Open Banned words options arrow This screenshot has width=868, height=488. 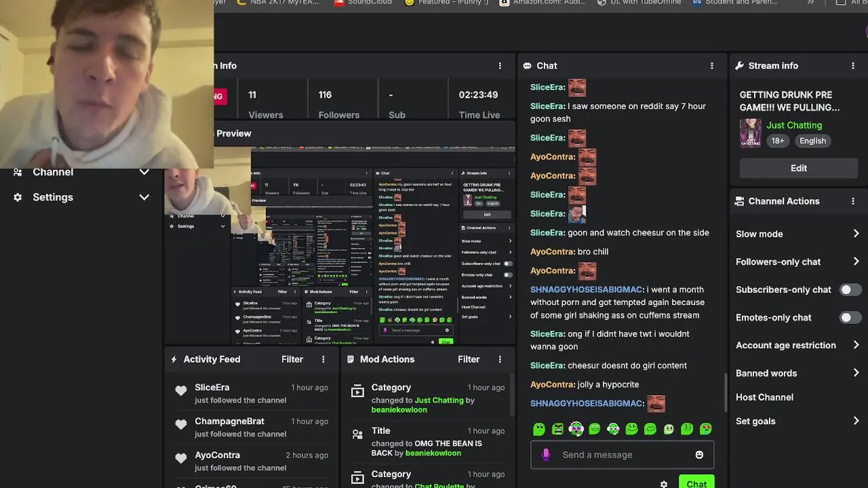[856, 373]
